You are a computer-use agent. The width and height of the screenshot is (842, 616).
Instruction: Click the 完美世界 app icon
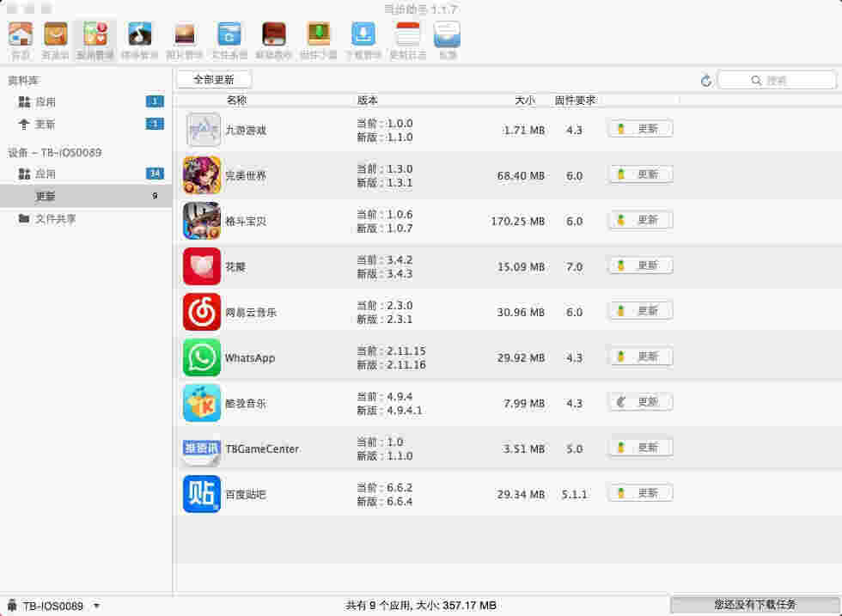[202, 175]
